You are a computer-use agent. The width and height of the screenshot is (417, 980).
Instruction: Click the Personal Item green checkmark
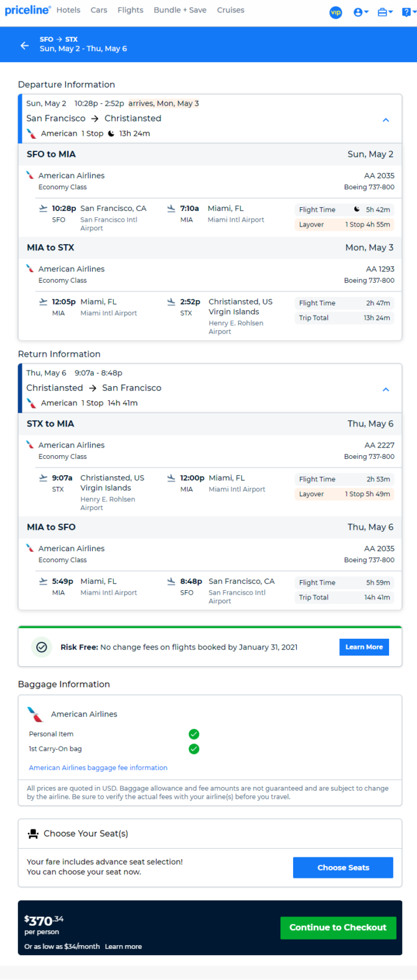(x=194, y=734)
